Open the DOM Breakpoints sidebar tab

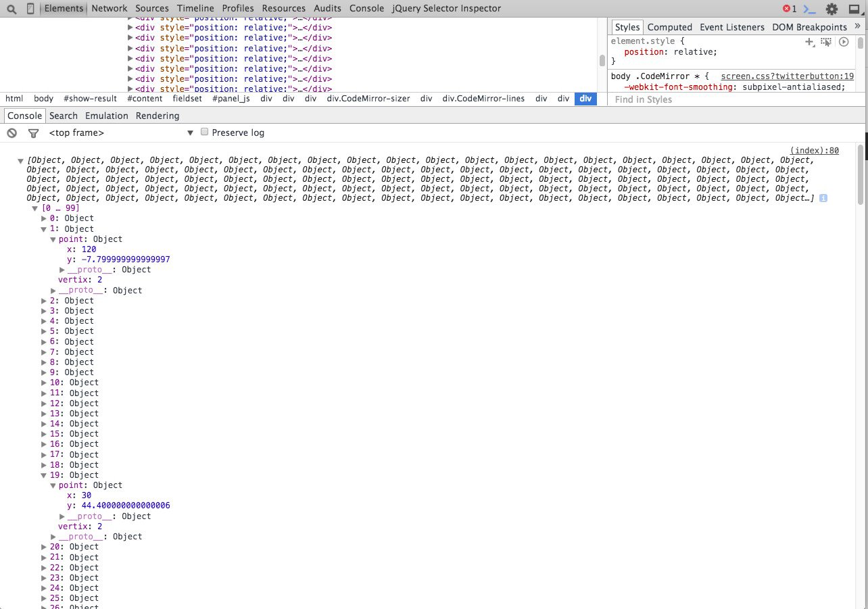point(809,27)
